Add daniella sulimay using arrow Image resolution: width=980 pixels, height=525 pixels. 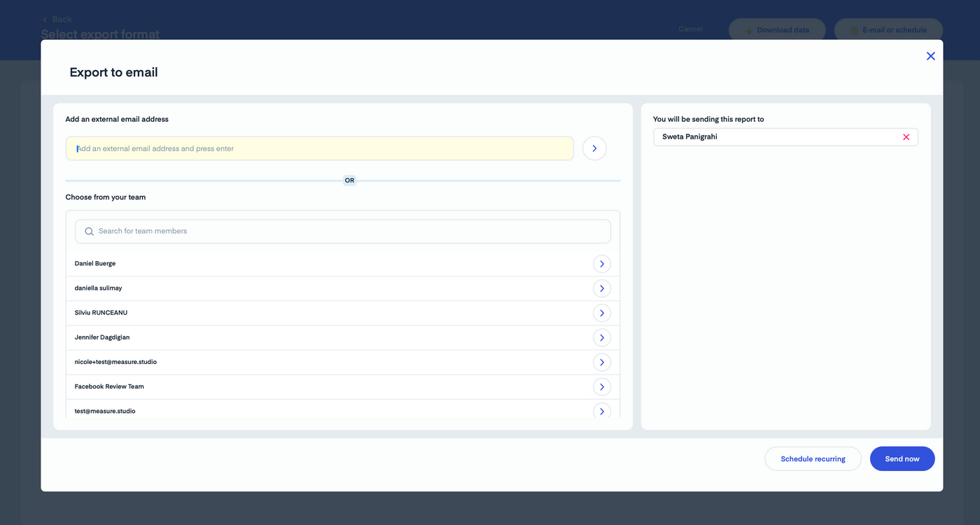pos(602,288)
